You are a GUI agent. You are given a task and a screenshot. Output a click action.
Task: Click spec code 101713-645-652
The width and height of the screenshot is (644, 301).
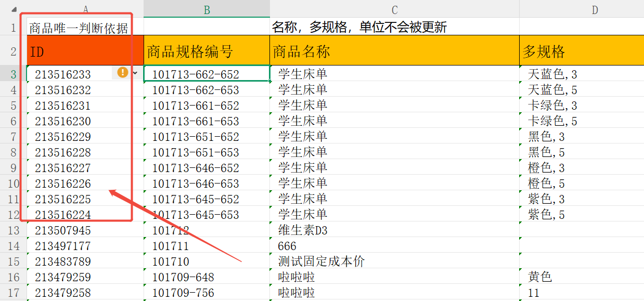(x=196, y=199)
